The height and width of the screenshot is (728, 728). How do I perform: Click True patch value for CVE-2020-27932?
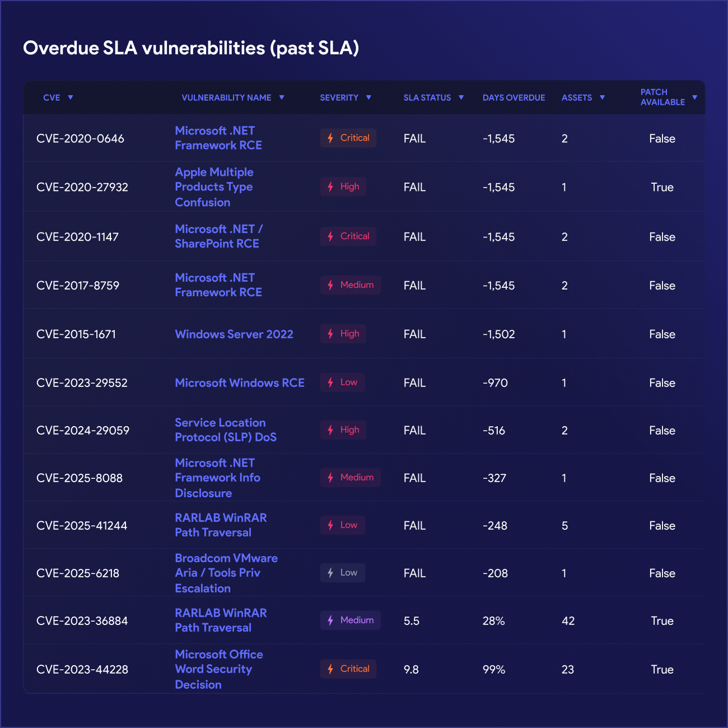click(x=662, y=187)
